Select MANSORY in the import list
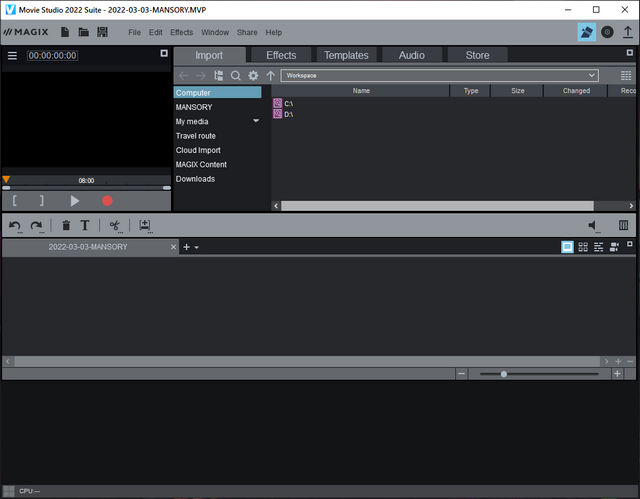The height and width of the screenshot is (499, 640). (194, 107)
